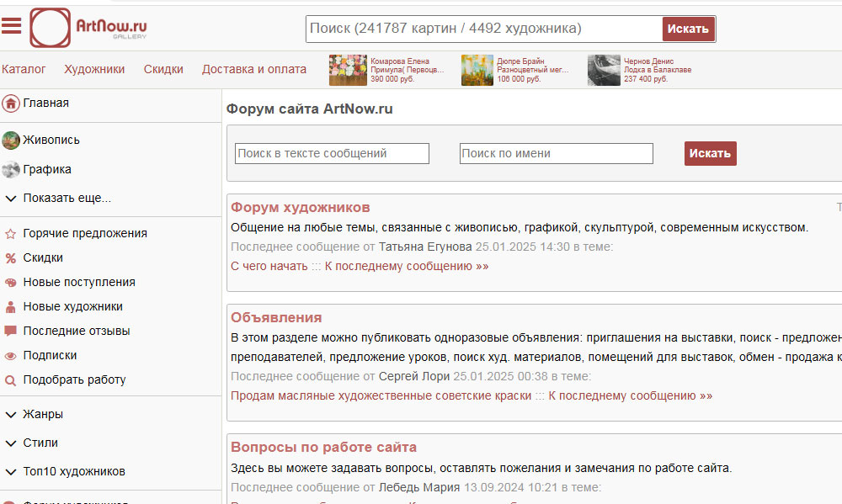This screenshot has width=842, height=504.
Task: Click the eye icon for Подписки
Action: (x=11, y=356)
